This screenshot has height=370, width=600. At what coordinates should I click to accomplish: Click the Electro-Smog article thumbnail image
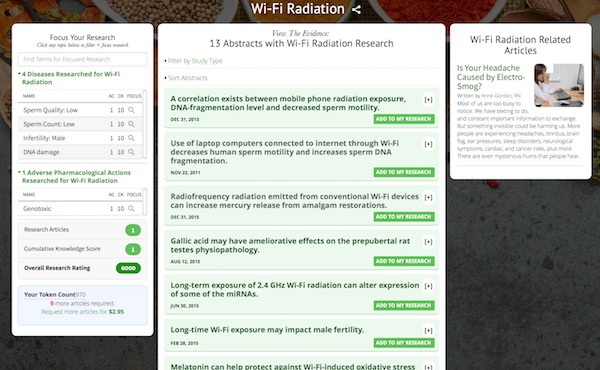pyautogui.click(x=559, y=85)
